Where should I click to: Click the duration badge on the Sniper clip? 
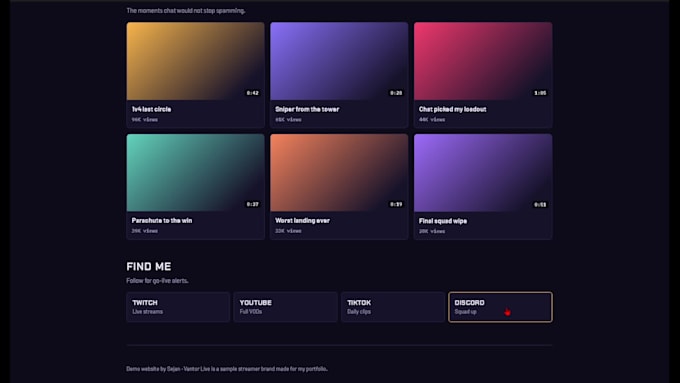click(396, 93)
